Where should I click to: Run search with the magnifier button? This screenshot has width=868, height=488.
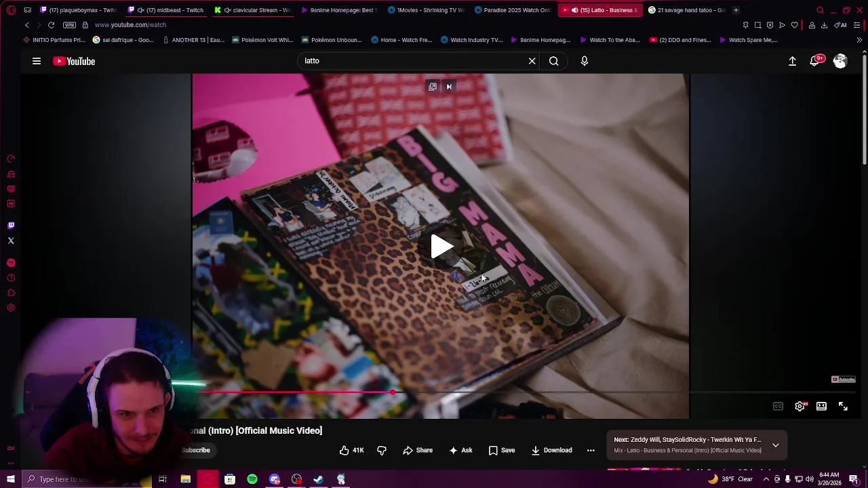pos(554,61)
